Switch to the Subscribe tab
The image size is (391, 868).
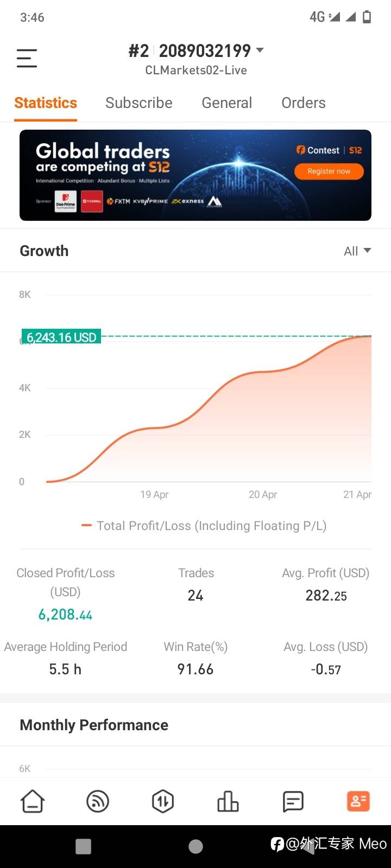point(139,103)
